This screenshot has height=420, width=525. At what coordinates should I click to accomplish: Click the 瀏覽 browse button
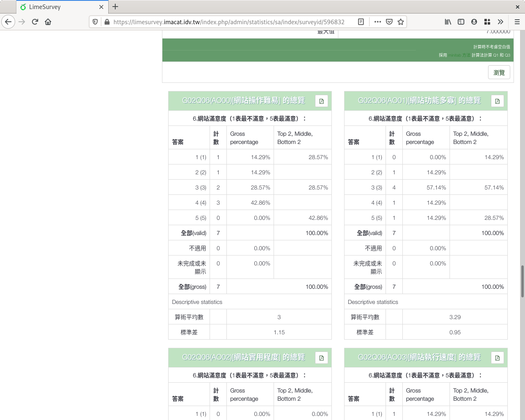(499, 72)
